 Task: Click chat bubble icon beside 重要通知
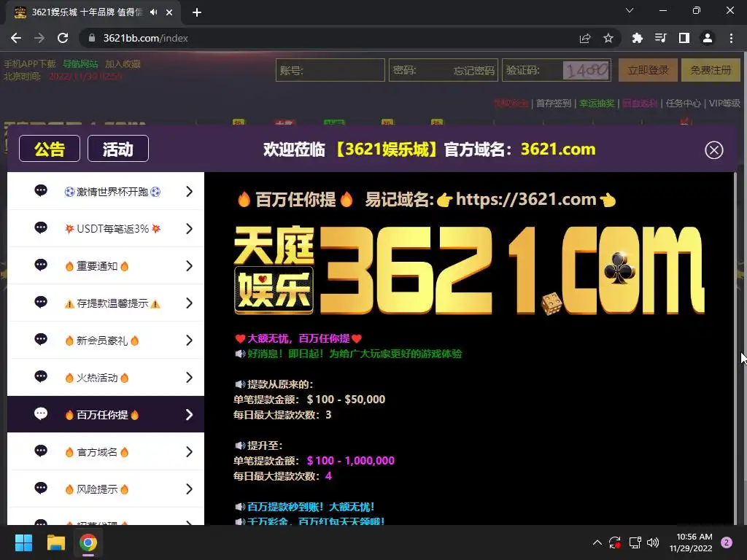click(41, 265)
